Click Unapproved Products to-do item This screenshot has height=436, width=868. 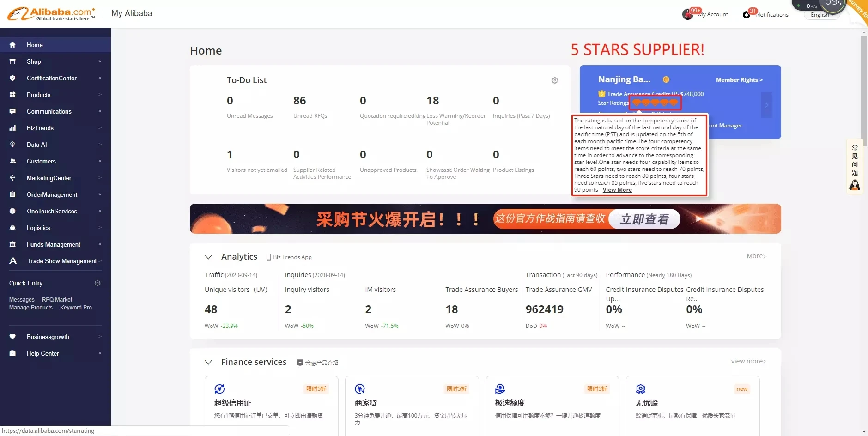click(388, 170)
